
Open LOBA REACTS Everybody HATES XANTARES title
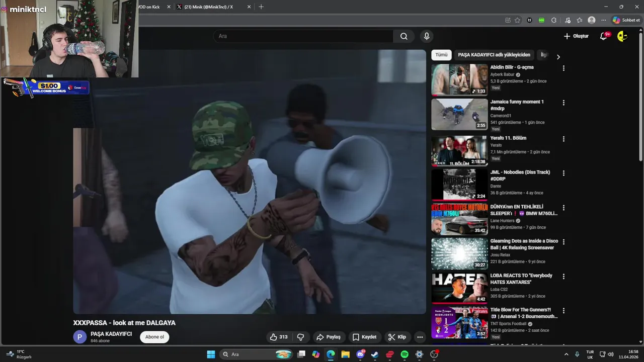click(x=521, y=279)
